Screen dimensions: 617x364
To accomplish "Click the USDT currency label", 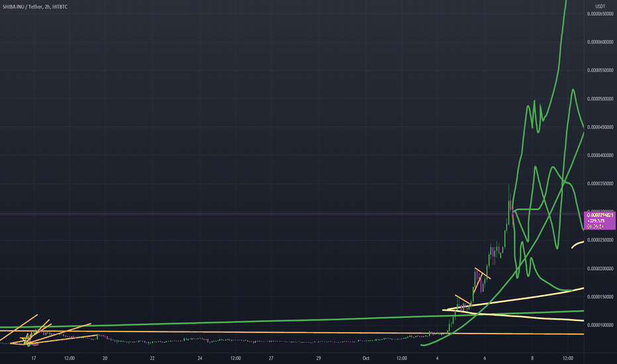I will point(600,7).
